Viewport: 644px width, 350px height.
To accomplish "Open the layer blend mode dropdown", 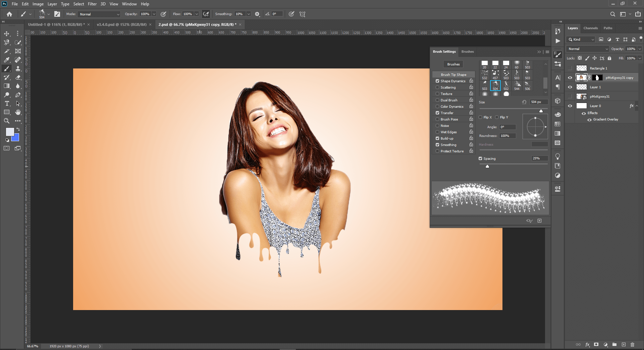I will pyautogui.click(x=588, y=49).
